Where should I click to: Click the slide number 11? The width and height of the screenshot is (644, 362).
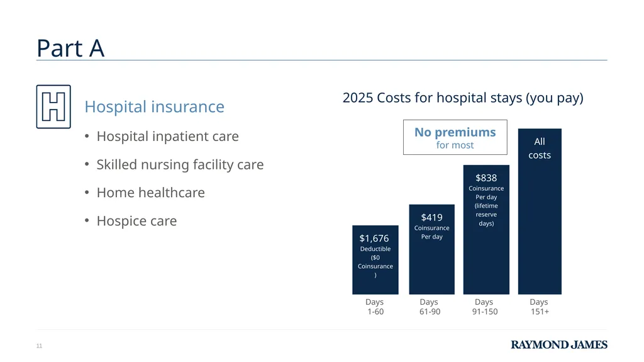[x=39, y=346]
